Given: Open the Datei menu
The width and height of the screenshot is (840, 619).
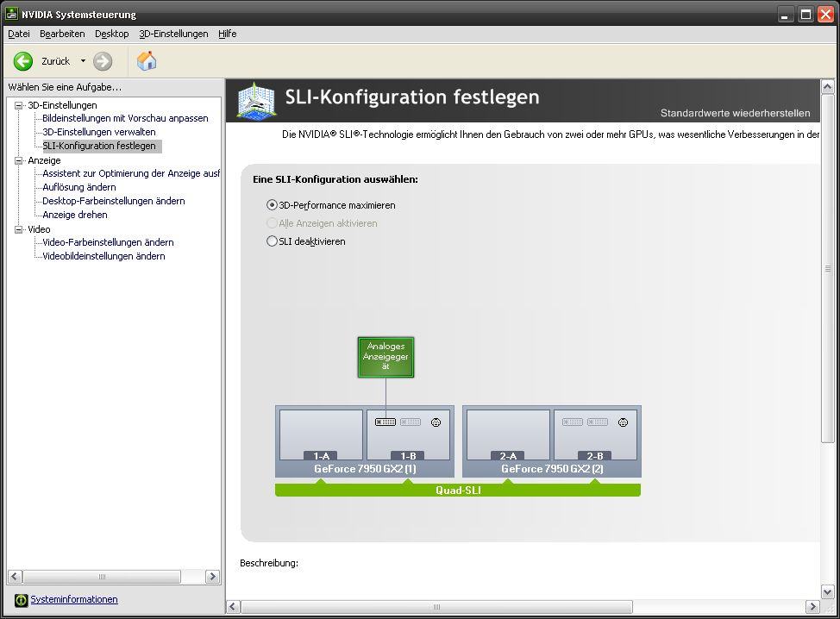Looking at the screenshot, I should [x=19, y=34].
